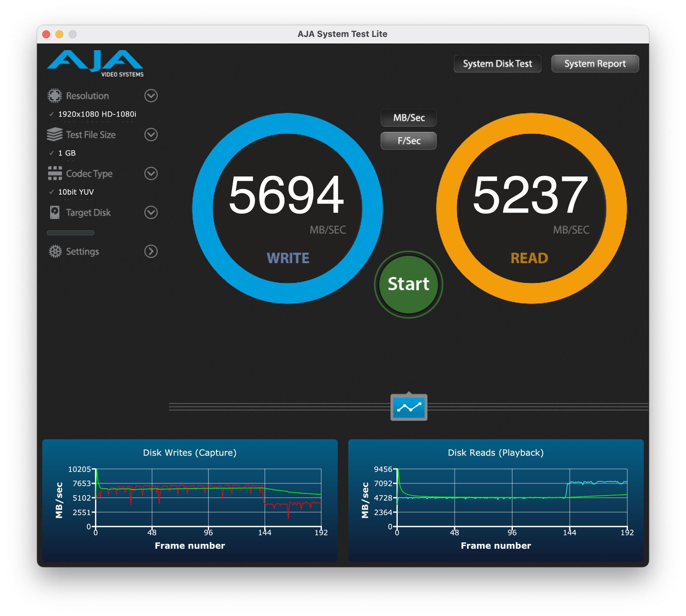Click the Target Disk drive icon
The width and height of the screenshot is (686, 616).
(54, 212)
